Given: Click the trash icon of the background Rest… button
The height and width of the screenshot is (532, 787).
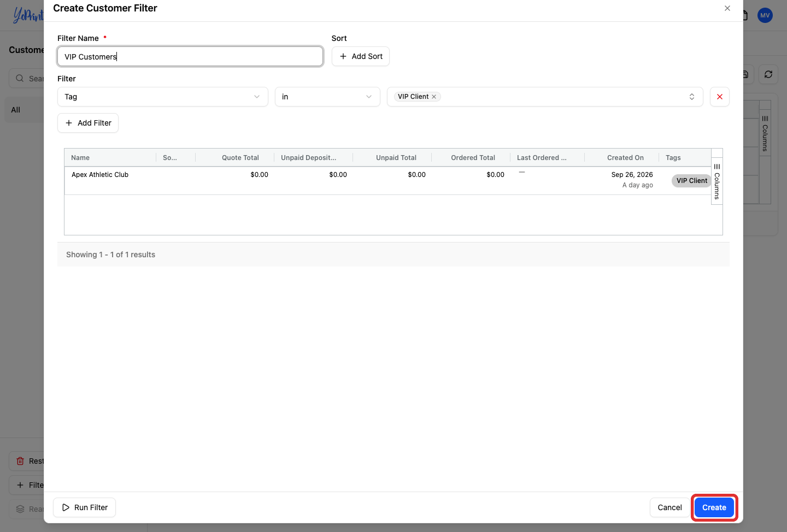Looking at the screenshot, I should [x=20, y=461].
